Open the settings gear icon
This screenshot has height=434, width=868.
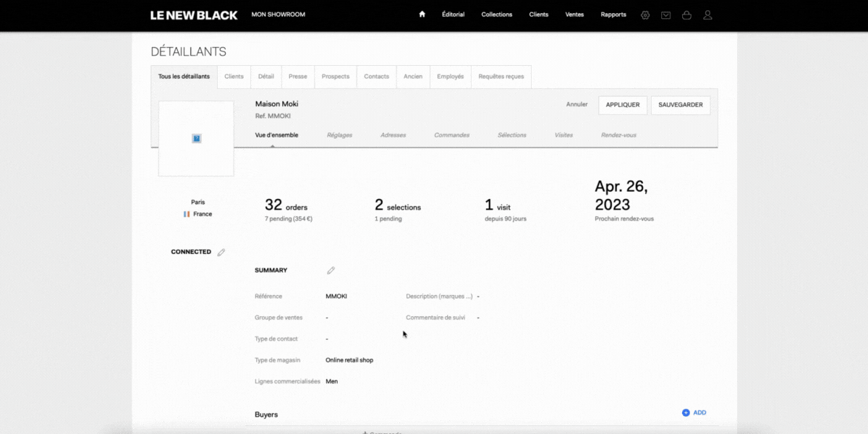click(x=645, y=14)
